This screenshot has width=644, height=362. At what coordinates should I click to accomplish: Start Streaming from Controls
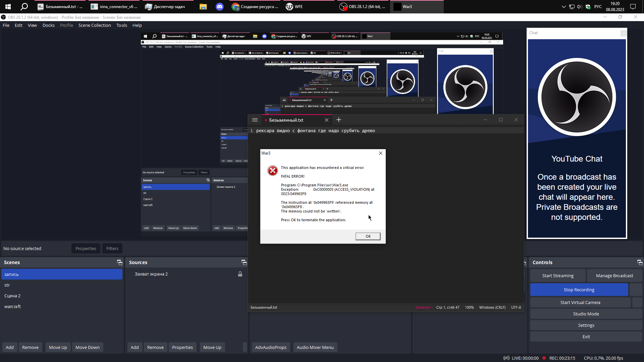point(558,276)
